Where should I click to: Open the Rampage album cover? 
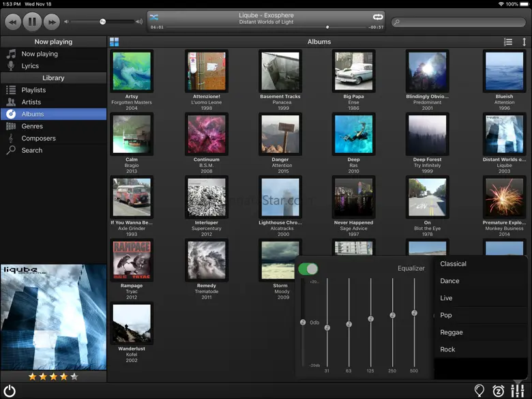pyautogui.click(x=132, y=261)
